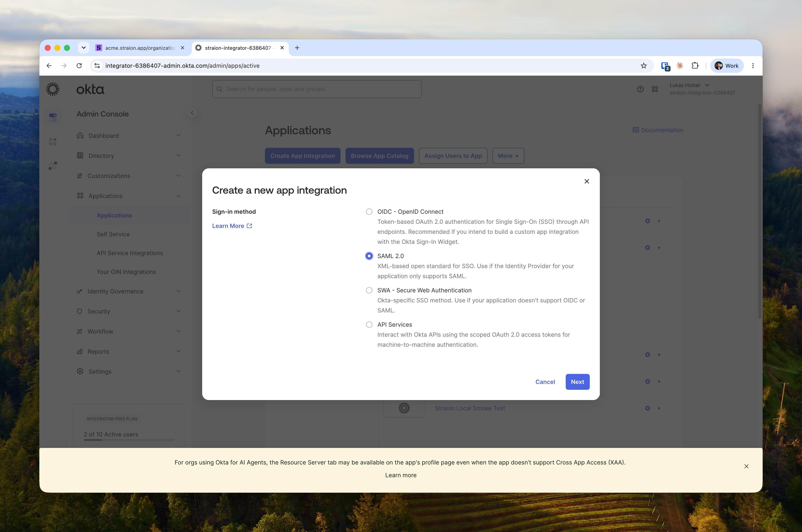Expand the Workflow section chevron

tap(178, 331)
